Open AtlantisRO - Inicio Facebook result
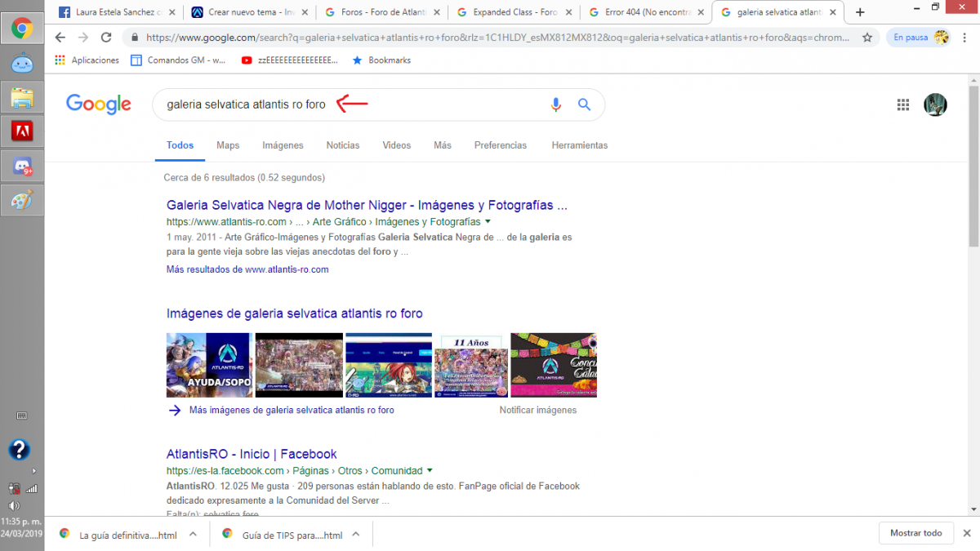Viewport: 980px width, 551px height. point(252,454)
